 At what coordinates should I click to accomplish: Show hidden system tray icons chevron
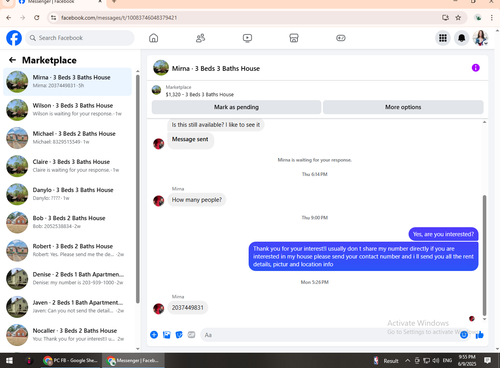[407, 360]
